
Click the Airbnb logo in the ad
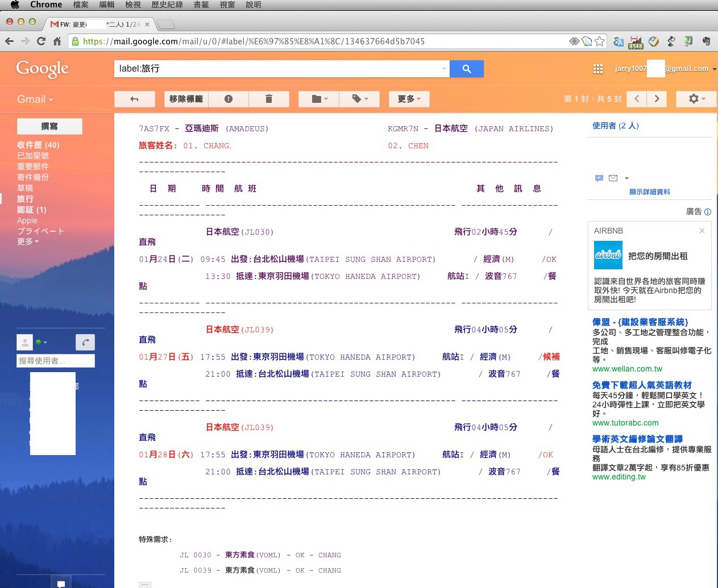click(x=608, y=255)
